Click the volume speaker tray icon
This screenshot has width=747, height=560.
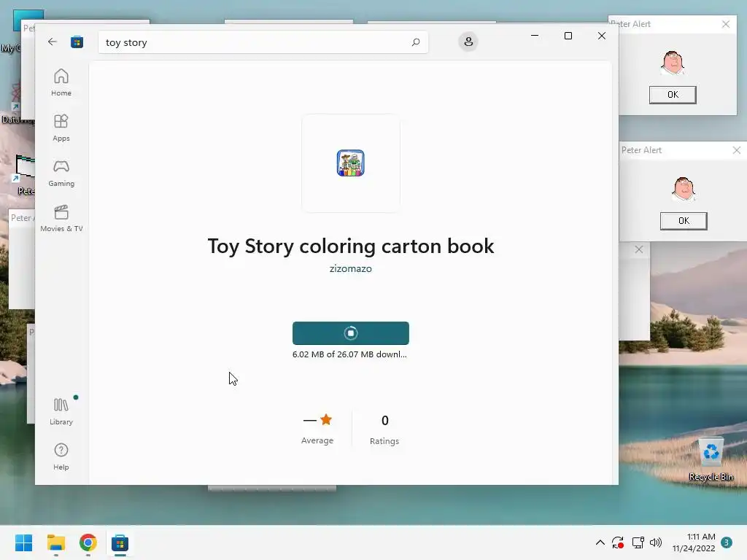click(x=656, y=542)
